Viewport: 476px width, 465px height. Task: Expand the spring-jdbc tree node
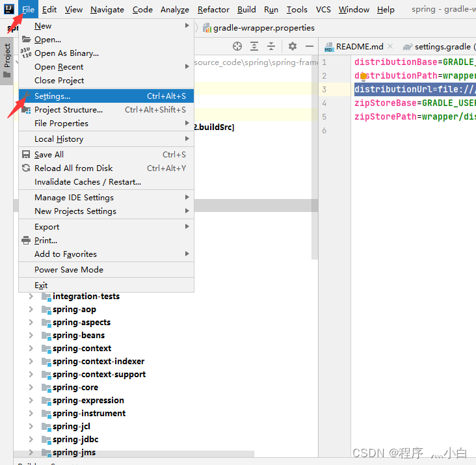tap(31, 440)
